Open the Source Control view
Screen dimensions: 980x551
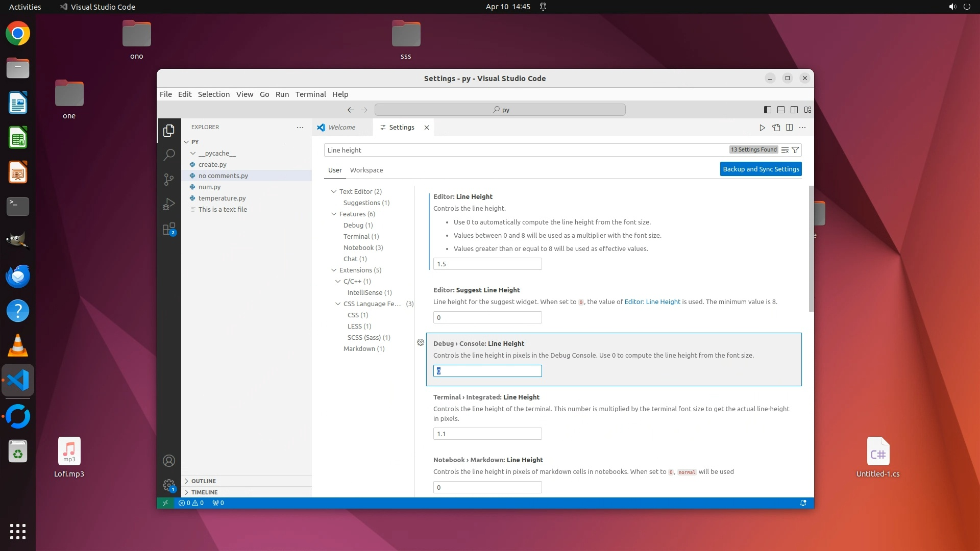(169, 179)
